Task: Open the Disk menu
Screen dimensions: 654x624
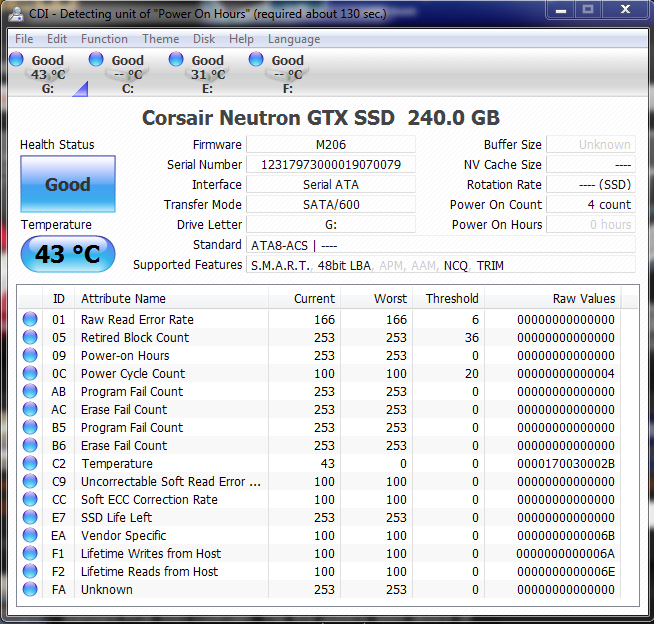Action: pos(204,39)
